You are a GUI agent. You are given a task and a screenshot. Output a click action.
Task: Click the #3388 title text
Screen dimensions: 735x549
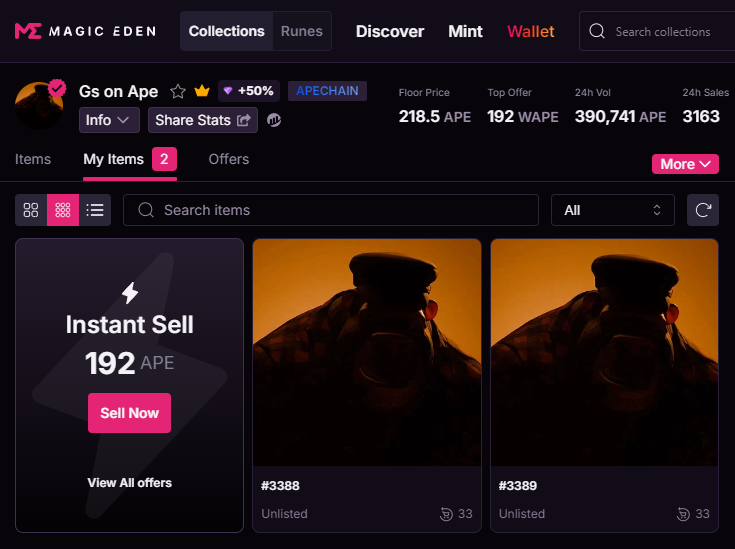[x=280, y=486]
